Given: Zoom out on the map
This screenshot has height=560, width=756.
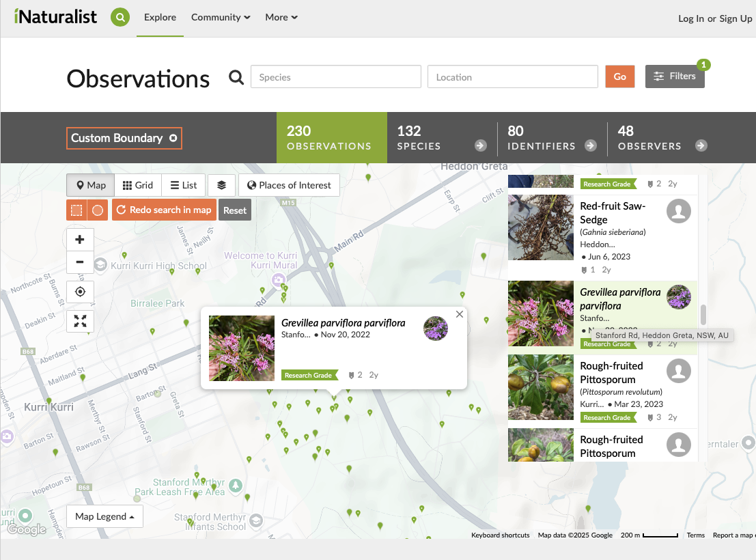Looking at the screenshot, I should tap(80, 262).
